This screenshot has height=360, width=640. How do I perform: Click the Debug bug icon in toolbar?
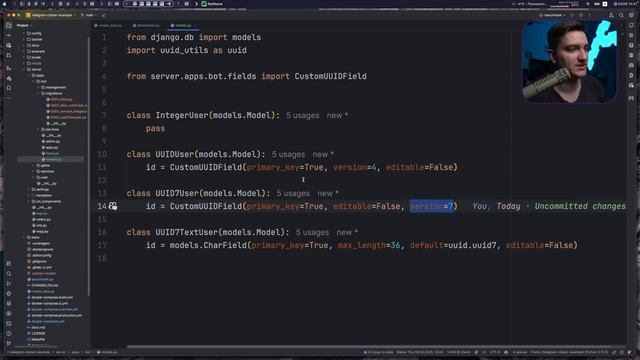tap(581, 15)
